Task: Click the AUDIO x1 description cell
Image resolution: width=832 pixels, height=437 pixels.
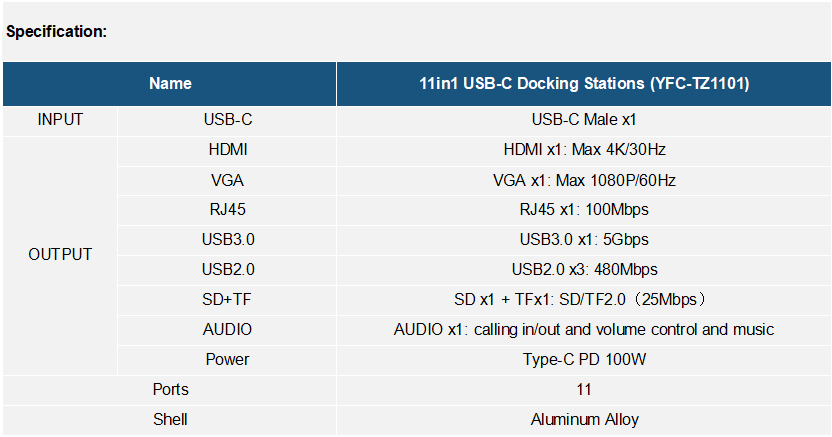Action: click(584, 330)
